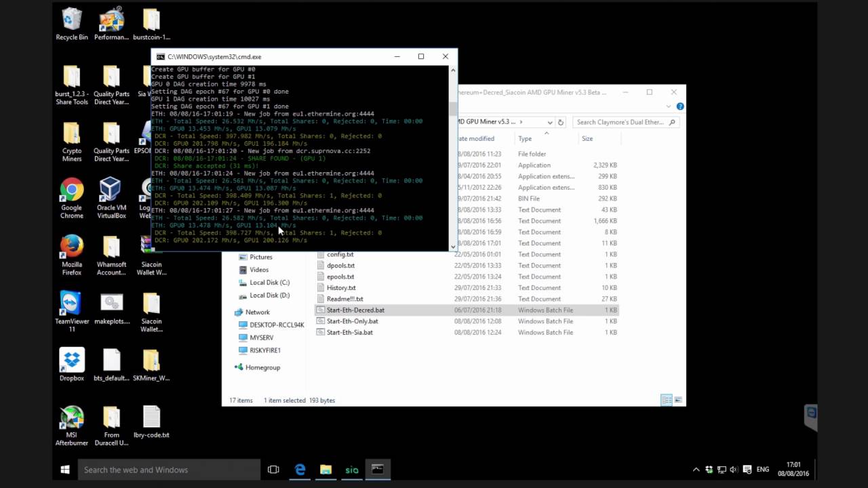Open Dropbox tray icon
868x488 pixels.
point(709,470)
